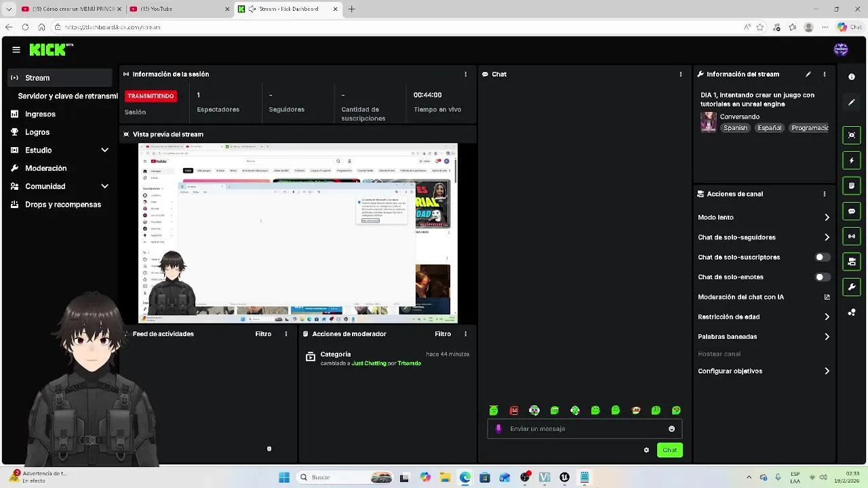Send message with green Chat button
868x488 pixels.
pyautogui.click(x=669, y=450)
